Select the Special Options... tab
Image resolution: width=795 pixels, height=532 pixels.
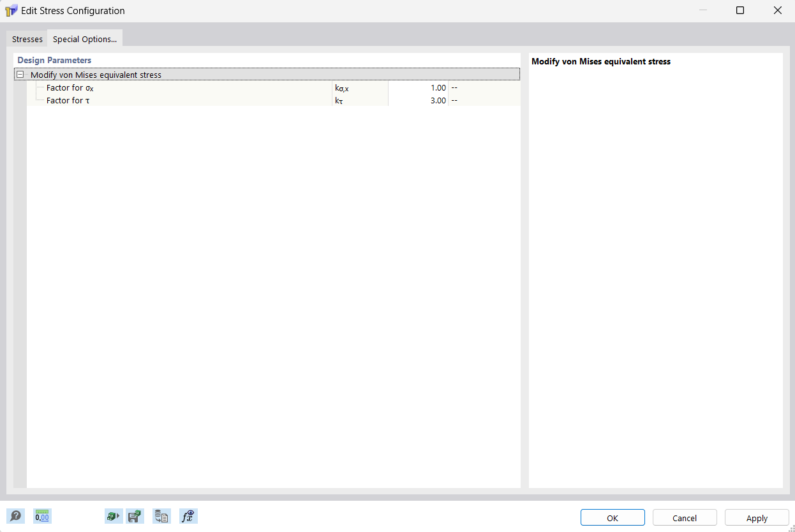coord(85,39)
